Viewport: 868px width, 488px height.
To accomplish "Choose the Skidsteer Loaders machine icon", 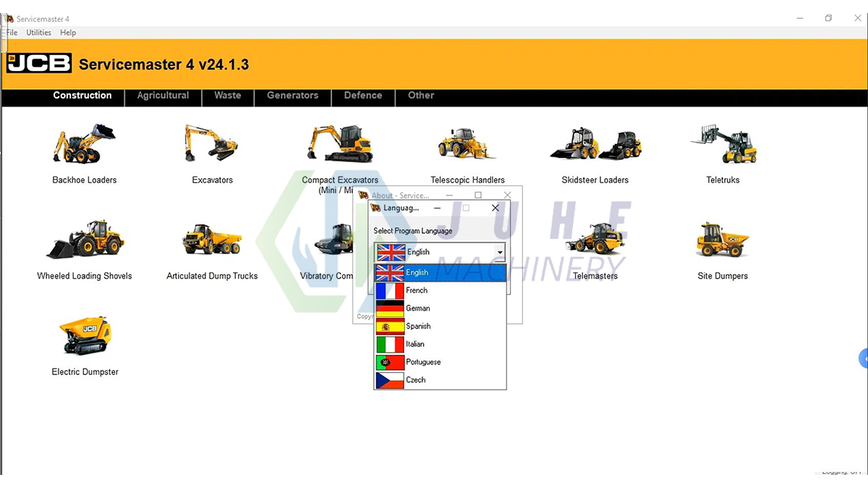I will pos(595,143).
